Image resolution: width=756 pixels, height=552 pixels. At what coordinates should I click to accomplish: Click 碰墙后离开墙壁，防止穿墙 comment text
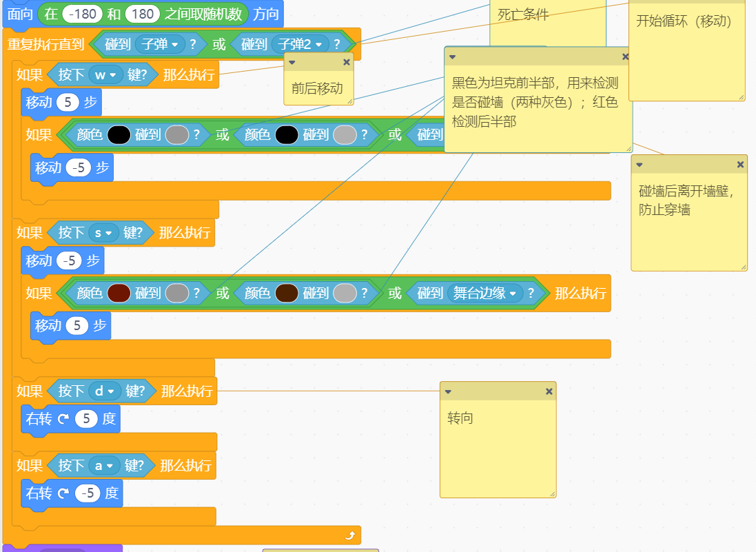pyautogui.click(x=686, y=200)
